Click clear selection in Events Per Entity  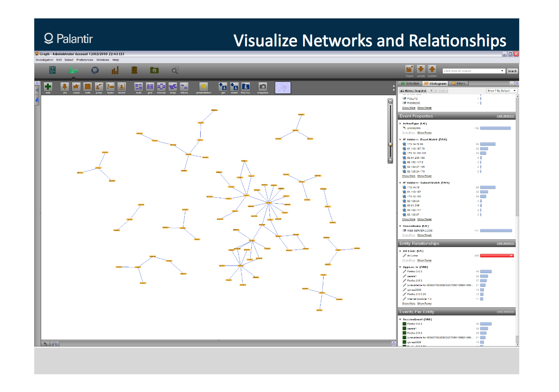505,312
